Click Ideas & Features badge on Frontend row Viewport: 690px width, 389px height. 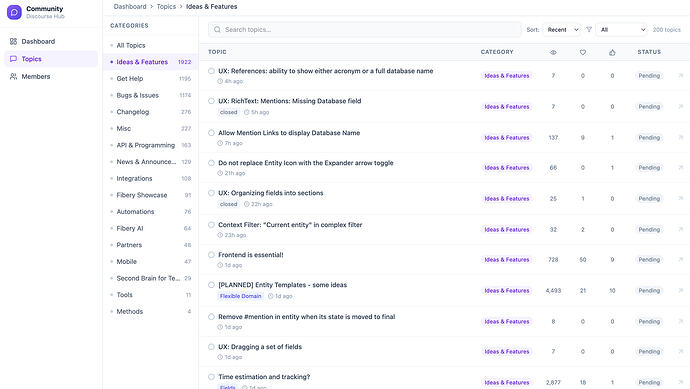pyautogui.click(x=506, y=260)
